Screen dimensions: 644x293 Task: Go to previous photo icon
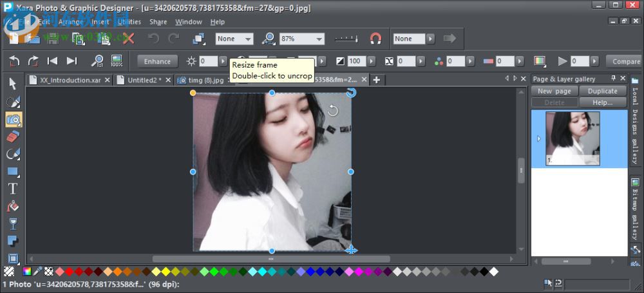tap(53, 61)
